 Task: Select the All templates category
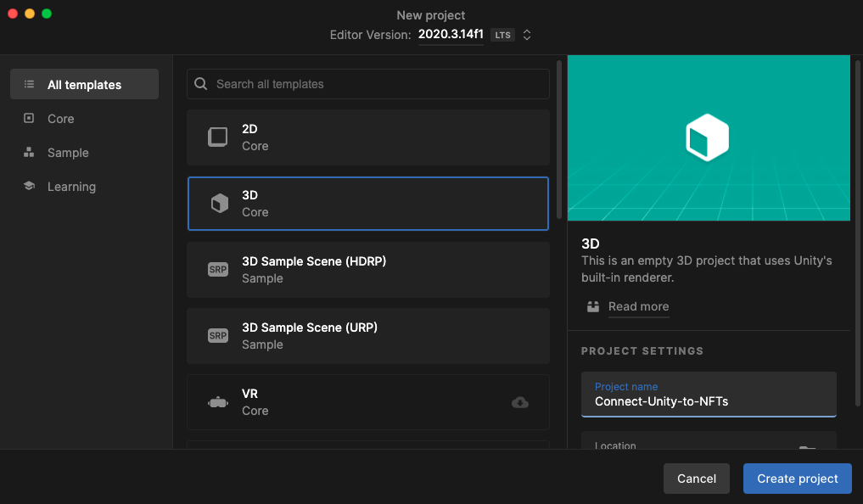pyautogui.click(x=84, y=84)
